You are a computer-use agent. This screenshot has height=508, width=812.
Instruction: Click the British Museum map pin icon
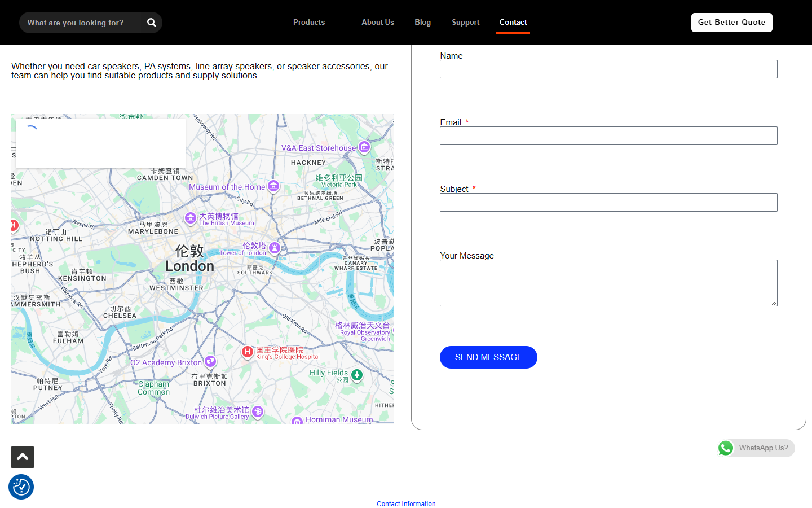click(191, 218)
